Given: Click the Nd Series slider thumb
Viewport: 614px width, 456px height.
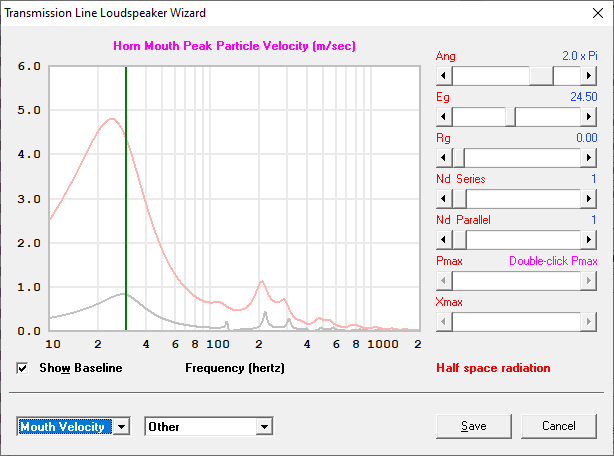Looking at the screenshot, I should 459,199.
